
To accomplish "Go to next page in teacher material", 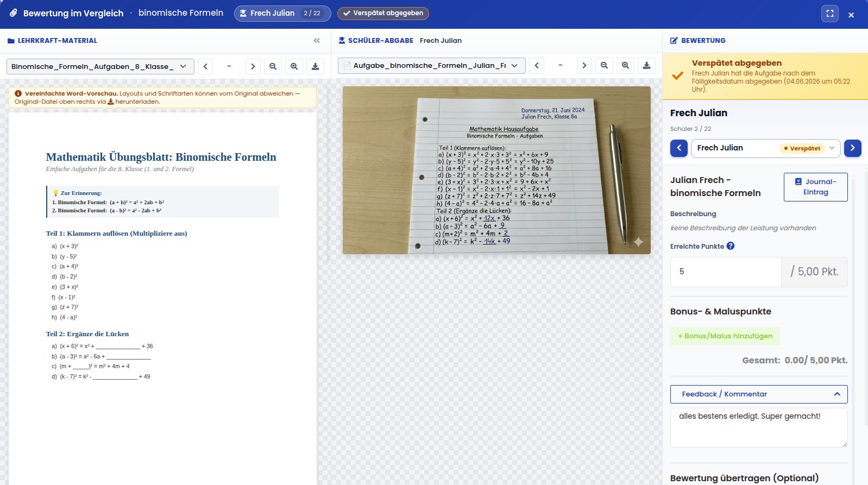I will 253,66.
